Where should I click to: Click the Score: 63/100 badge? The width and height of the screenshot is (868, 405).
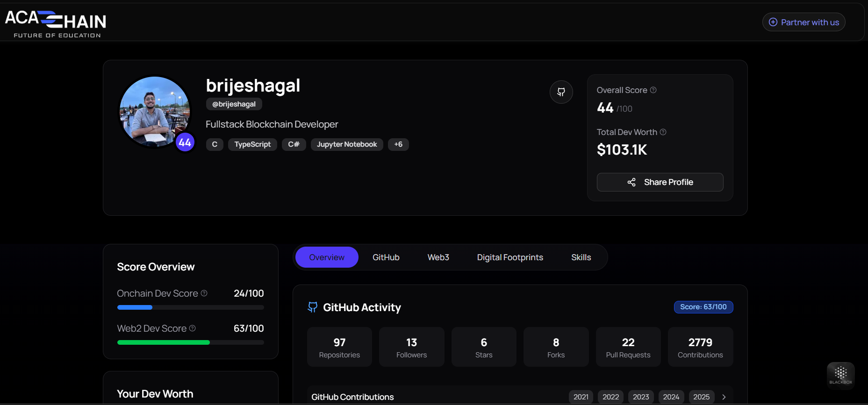[x=703, y=307]
